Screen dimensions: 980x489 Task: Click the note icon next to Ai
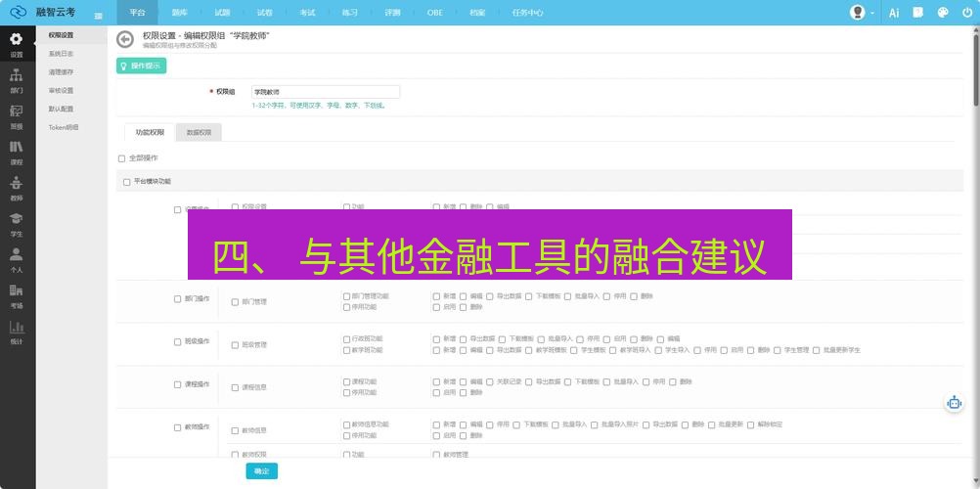coord(917,13)
